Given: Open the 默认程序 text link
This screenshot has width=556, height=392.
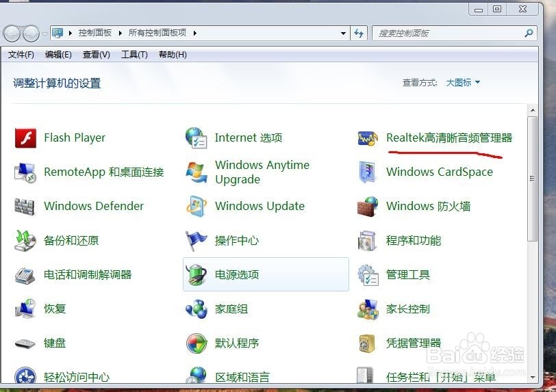Looking at the screenshot, I should tap(237, 343).
